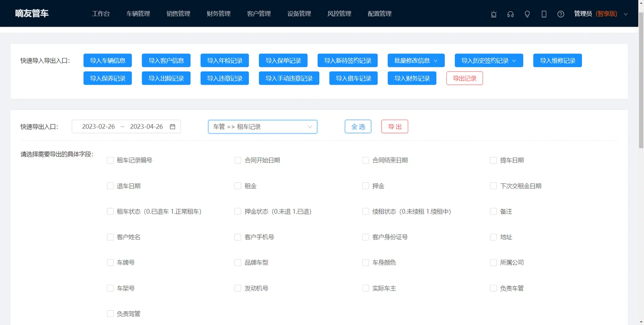
Task: Tick the 合同开始日期 checkbox
Action: click(238, 160)
